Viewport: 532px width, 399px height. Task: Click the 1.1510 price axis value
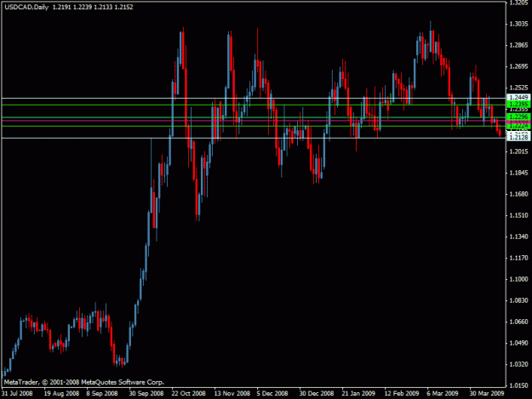(518, 215)
